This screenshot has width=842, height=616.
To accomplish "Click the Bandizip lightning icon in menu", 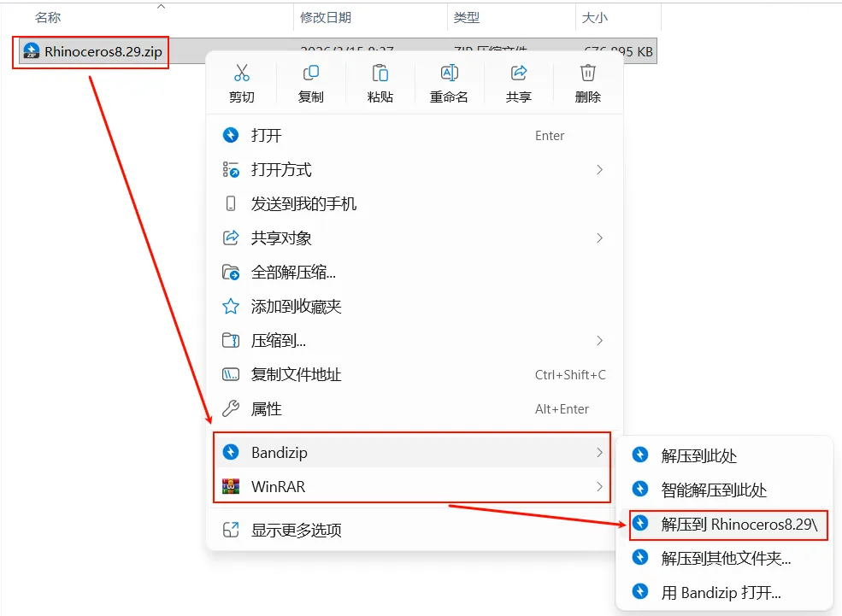I will [231, 452].
